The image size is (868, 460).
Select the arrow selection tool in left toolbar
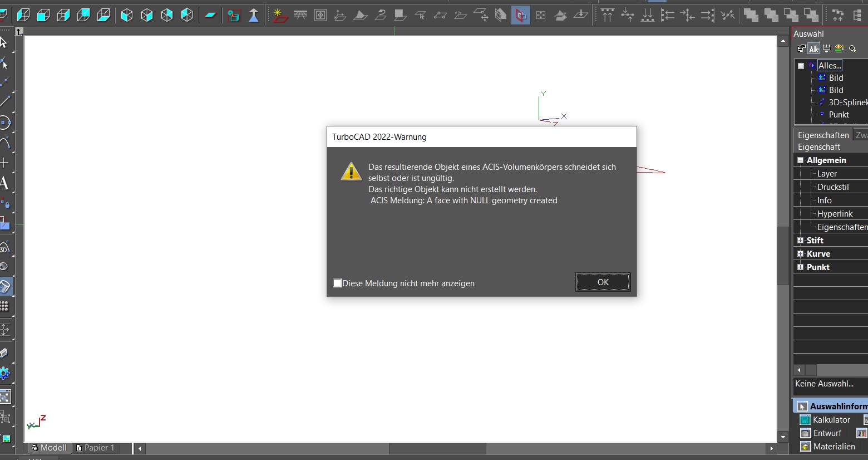[3, 42]
